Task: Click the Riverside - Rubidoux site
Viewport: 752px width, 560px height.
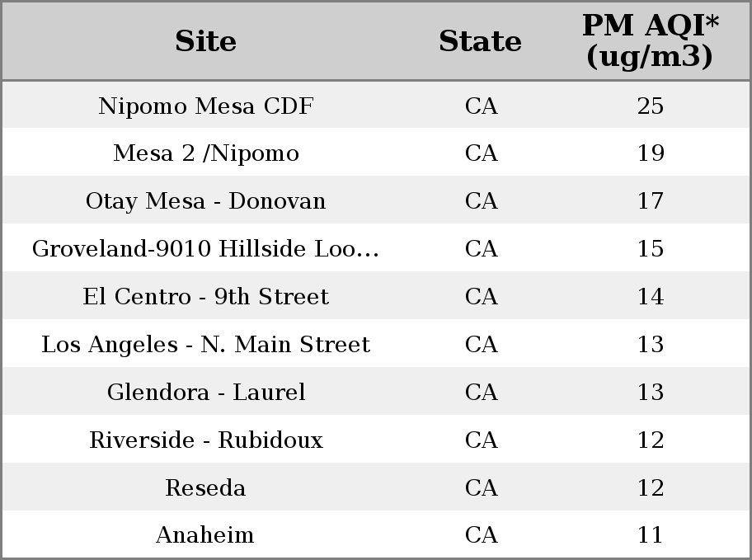Action: (206, 440)
